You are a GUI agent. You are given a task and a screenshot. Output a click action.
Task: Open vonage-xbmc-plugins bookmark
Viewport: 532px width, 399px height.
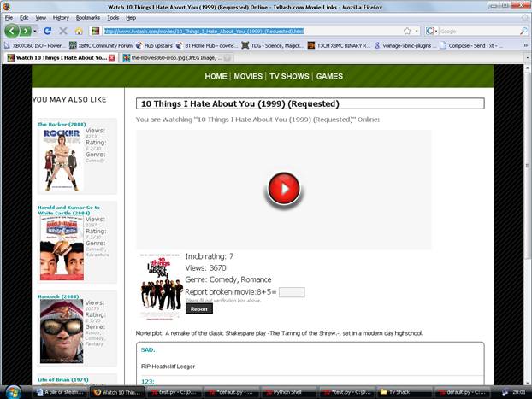pyautogui.click(x=404, y=45)
